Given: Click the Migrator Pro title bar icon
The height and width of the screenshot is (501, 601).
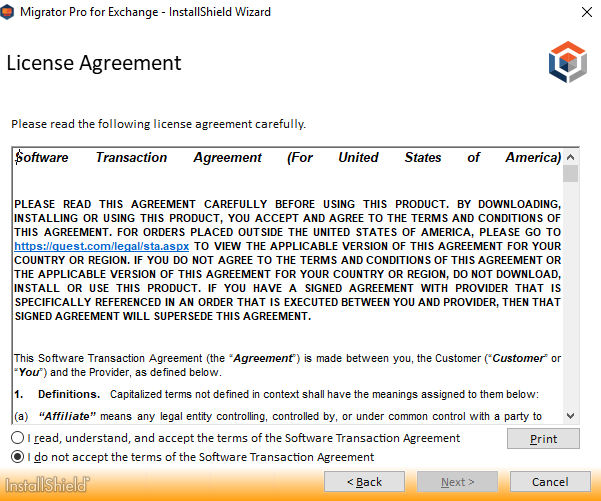Looking at the screenshot, I should pos(7,12).
